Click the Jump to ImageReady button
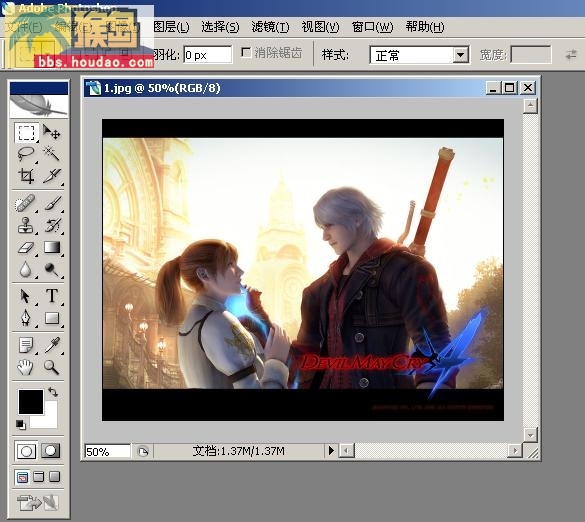 coord(37,503)
